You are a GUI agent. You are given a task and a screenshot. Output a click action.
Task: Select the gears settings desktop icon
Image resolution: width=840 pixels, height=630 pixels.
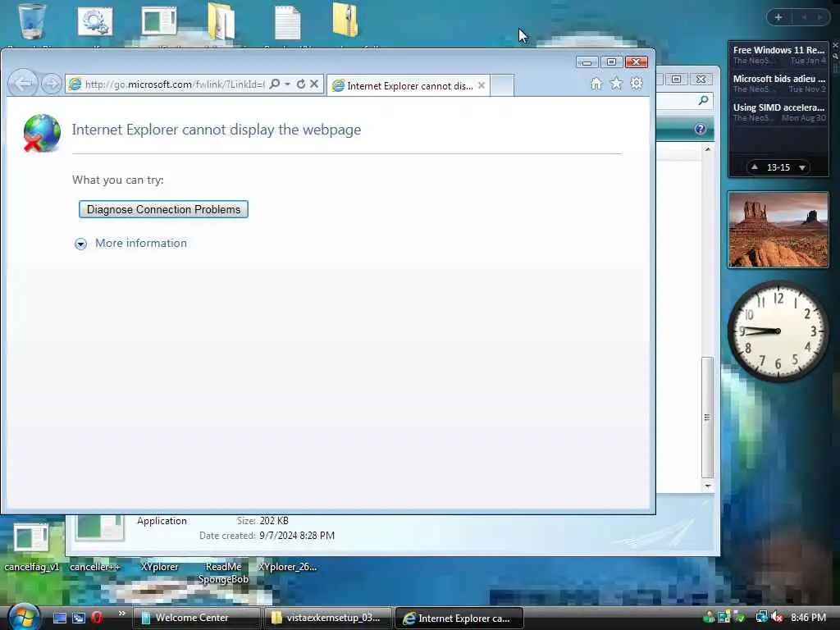click(x=95, y=21)
